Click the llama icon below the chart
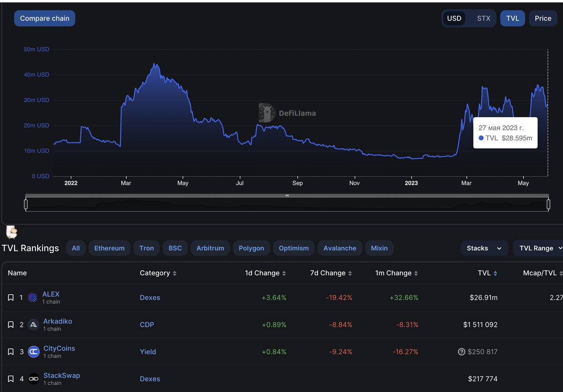The image size is (563, 392). click(11, 232)
